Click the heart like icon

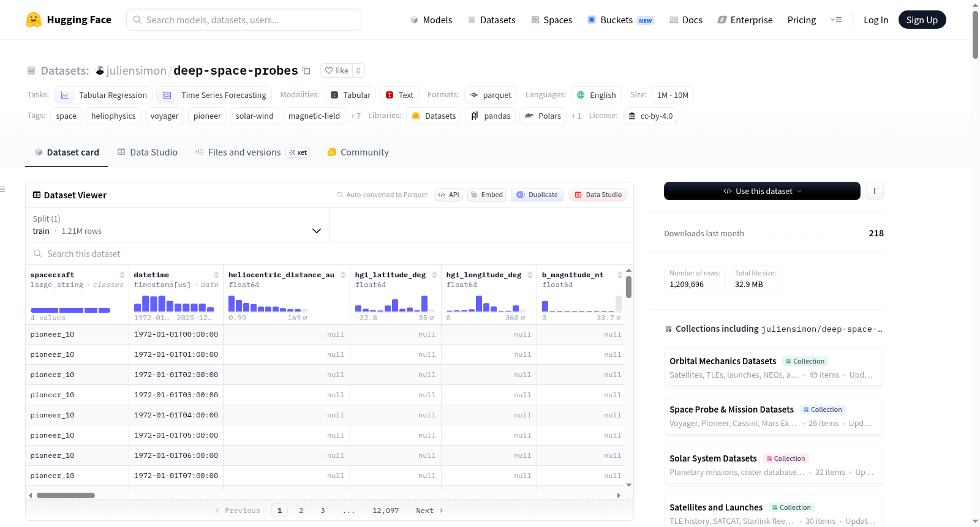point(329,70)
